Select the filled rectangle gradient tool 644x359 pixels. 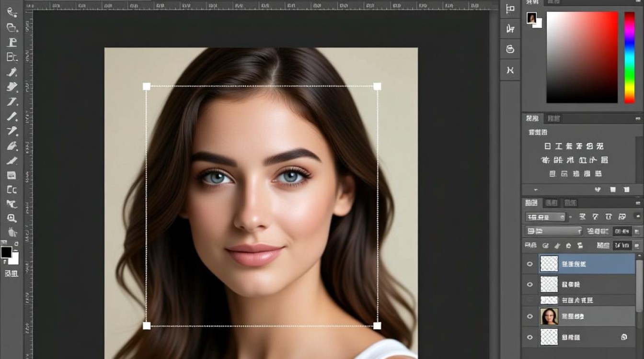coord(11,175)
